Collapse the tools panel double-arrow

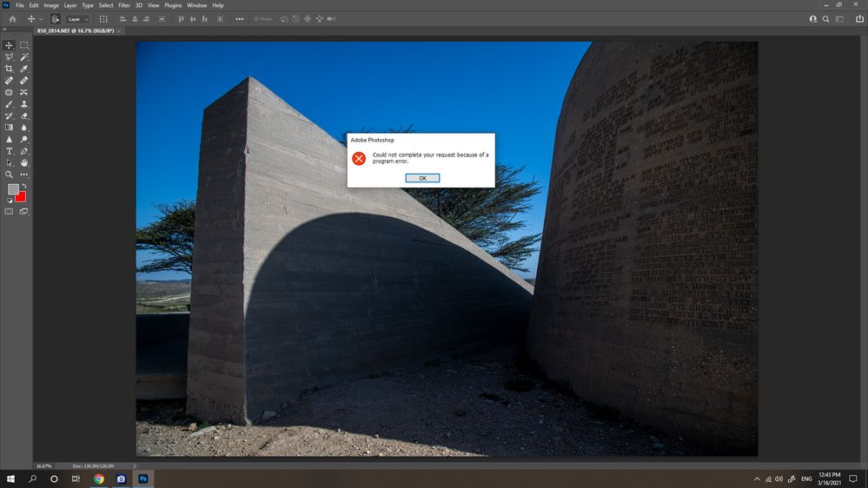(4, 30)
